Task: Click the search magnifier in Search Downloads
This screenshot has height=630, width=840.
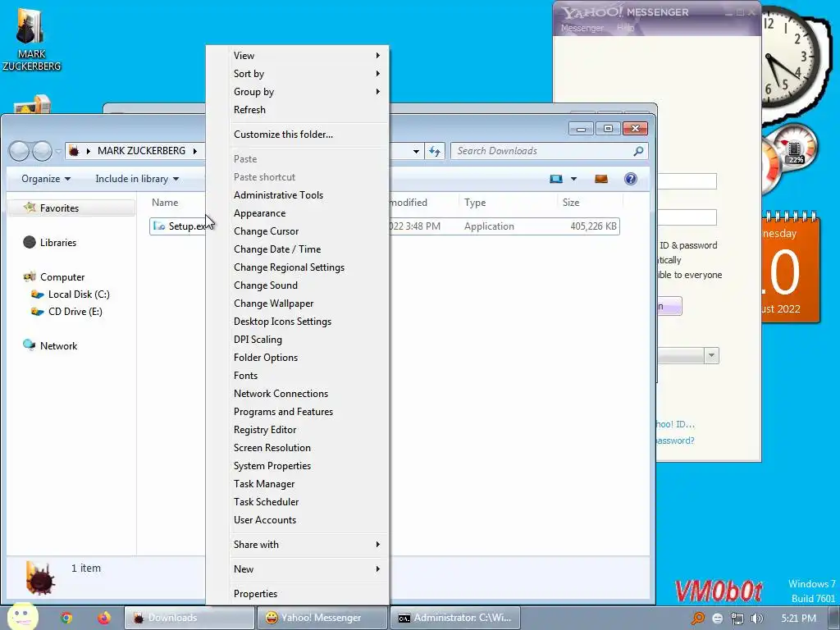Action: coord(638,151)
